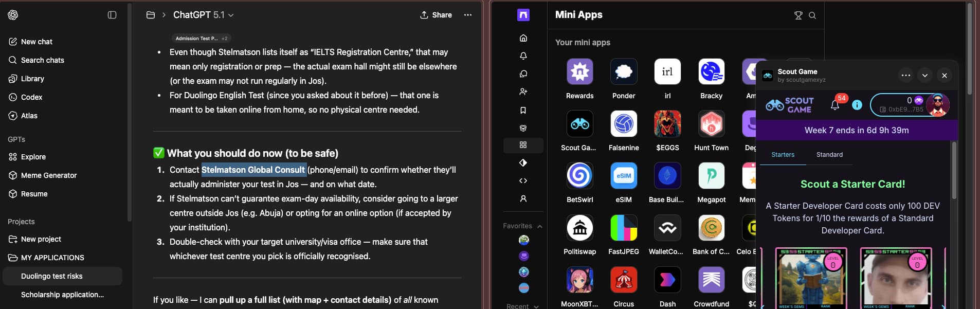Screen dimensions: 980x309
Task: Start a New chat
Action: (37, 42)
